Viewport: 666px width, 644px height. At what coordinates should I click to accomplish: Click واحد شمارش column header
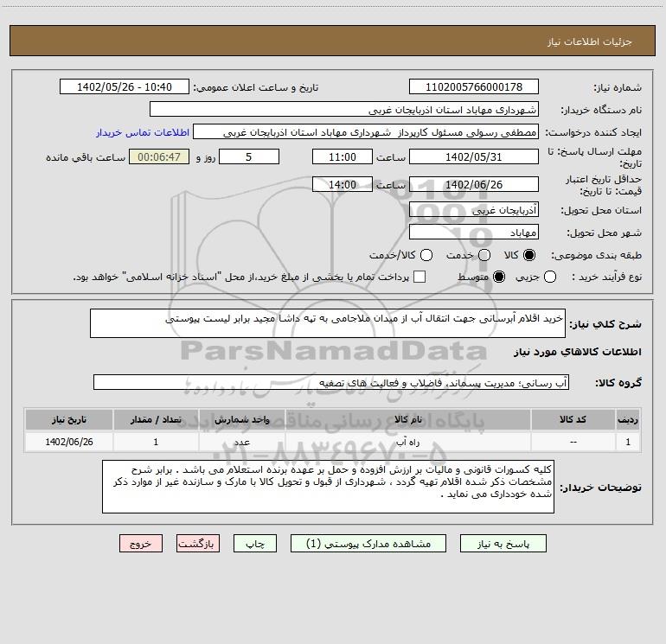coord(241,419)
